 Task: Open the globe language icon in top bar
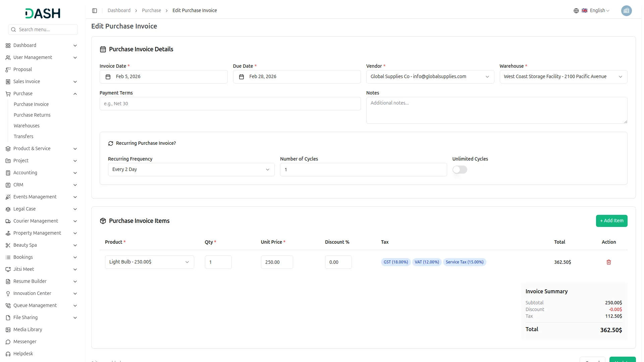[x=576, y=11]
